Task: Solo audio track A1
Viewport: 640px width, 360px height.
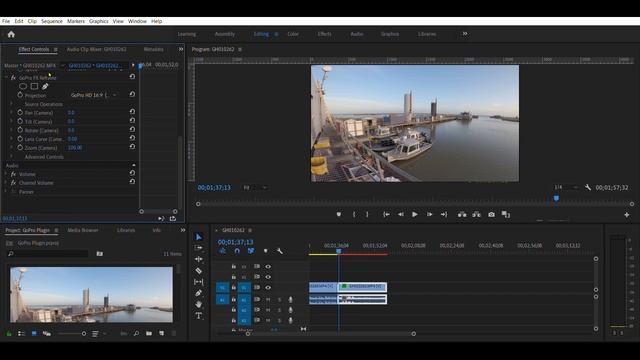Action: coord(280,300)
